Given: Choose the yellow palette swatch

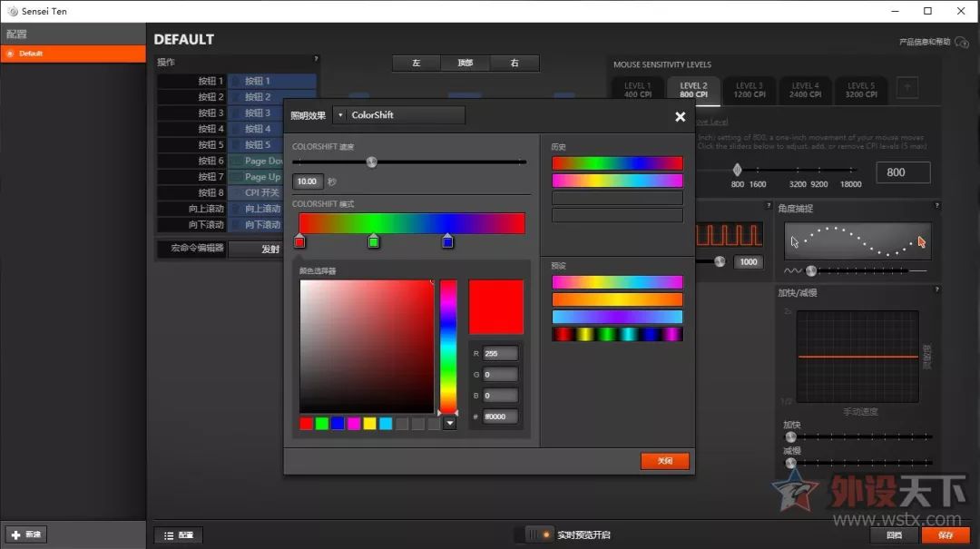Looking at the screenshot, I should point(370,424).
